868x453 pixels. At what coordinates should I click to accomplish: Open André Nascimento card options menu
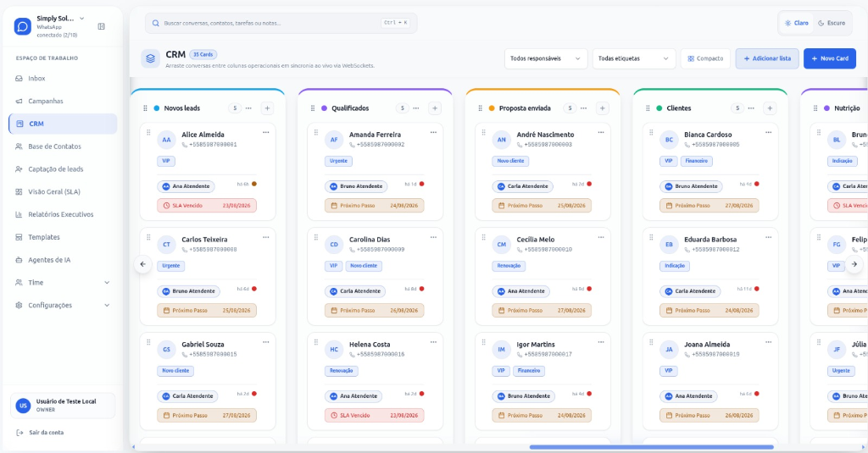pyautogui.click(x=601, y=133)
